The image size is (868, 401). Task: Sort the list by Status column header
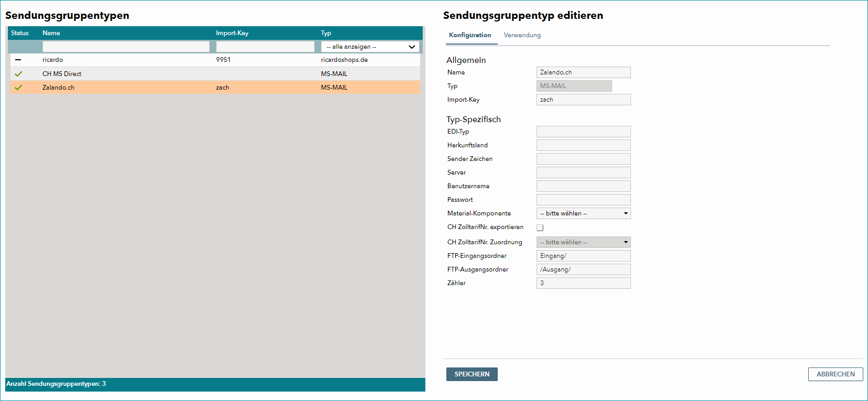point(20,33)
